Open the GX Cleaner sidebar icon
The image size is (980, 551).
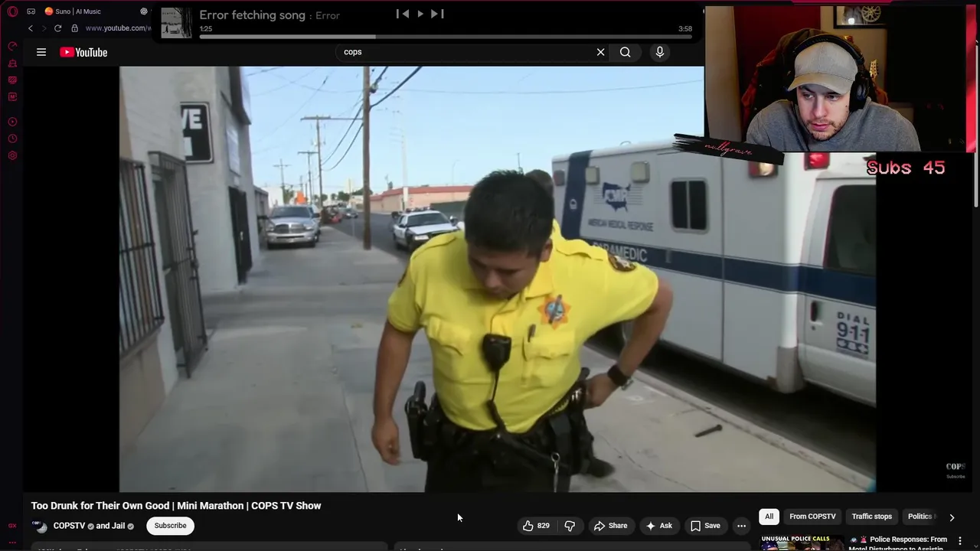click(x=12, y=64)
